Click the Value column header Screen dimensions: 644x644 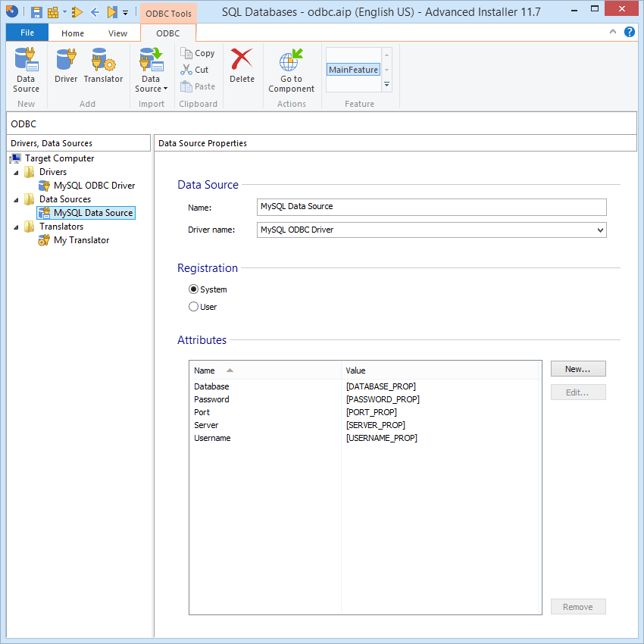(x=440, y=370)
